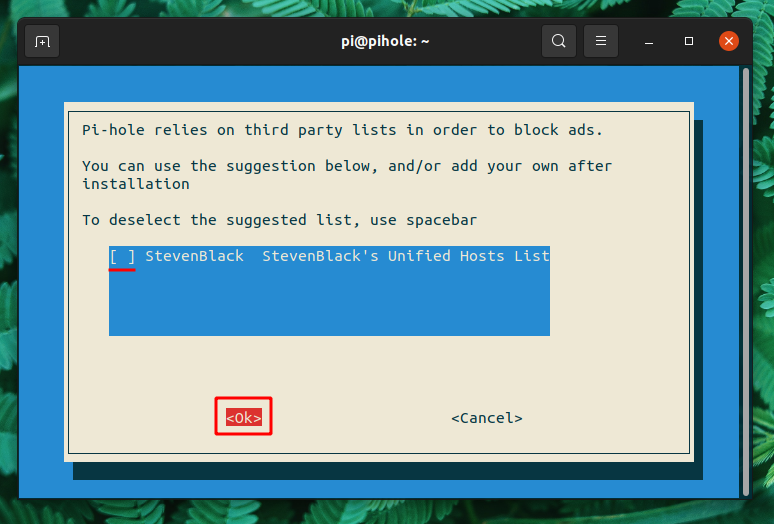Click the 'Pi-hole relies on third party lists' text
Screen dimensions: 774x524
(x=342, y=130)
